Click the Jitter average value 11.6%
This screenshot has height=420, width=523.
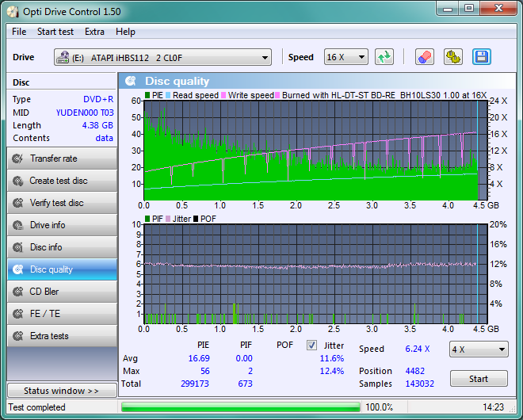(x=332, y=358)
